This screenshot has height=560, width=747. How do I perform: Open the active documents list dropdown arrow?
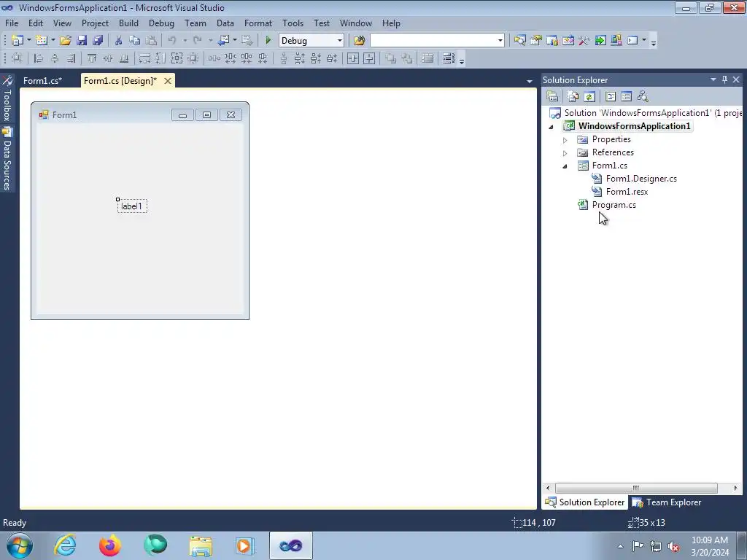530,82
